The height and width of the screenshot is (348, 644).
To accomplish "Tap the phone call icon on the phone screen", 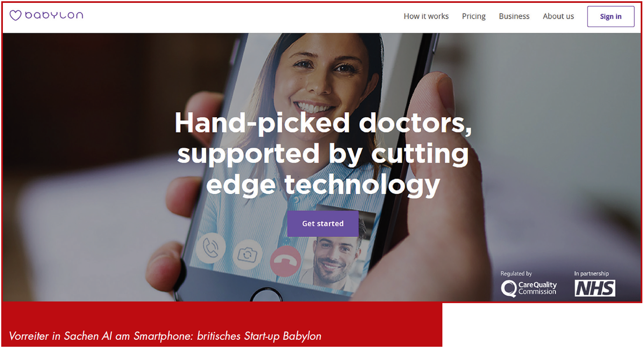I will pyautogui.click(x=211, y=248).
